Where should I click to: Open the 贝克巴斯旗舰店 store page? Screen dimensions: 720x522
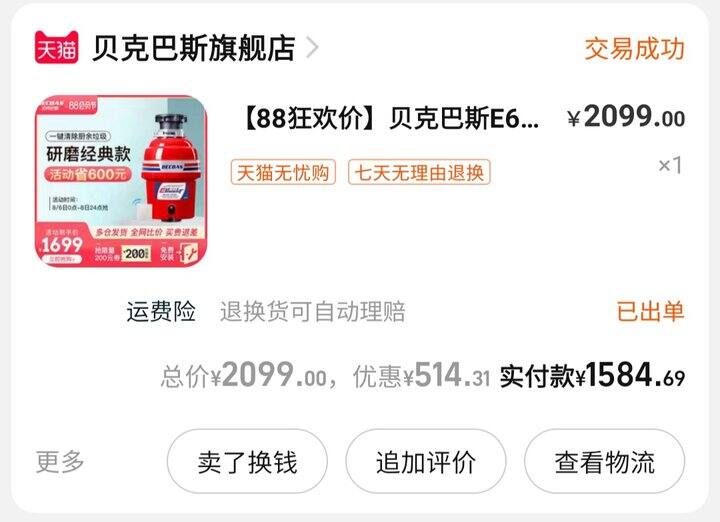(193, 48)
